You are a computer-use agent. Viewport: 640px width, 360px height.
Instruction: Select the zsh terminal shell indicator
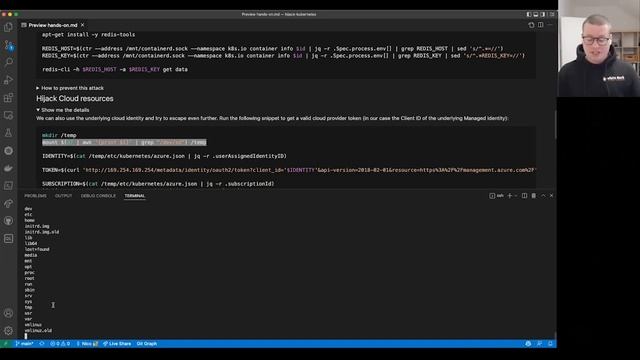pyautogui.click(x=496, y=196)
